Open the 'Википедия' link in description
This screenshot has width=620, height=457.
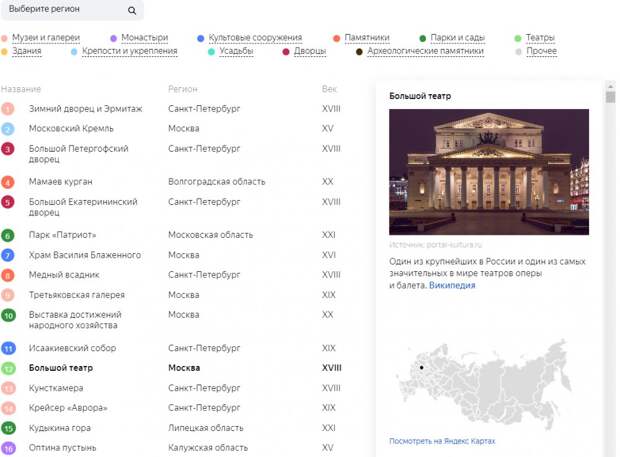pos(452,285)
